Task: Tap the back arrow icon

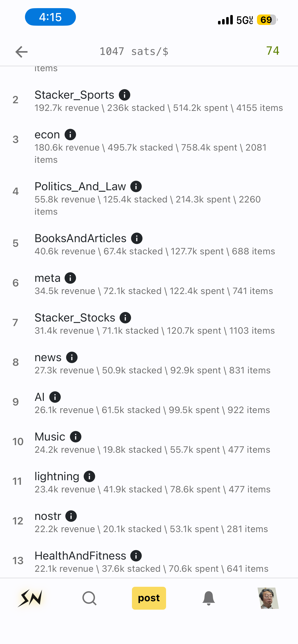Action: [x=21, y=52]
